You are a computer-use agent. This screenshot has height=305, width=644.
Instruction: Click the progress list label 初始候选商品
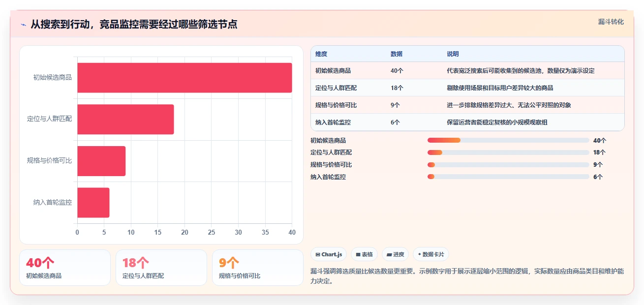[x=328, y=141]
